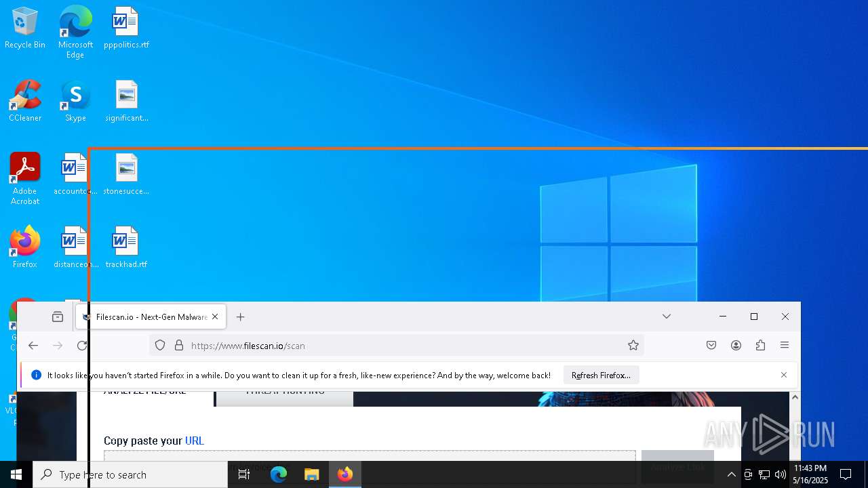Click the Refresh Firefox... button
The width and height of the screenshot is (868, 488).
(601, 375)
